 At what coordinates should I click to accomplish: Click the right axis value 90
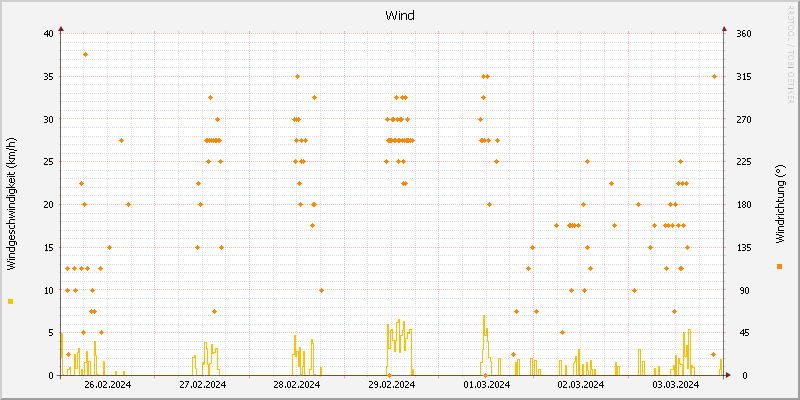tap(745, 290)
